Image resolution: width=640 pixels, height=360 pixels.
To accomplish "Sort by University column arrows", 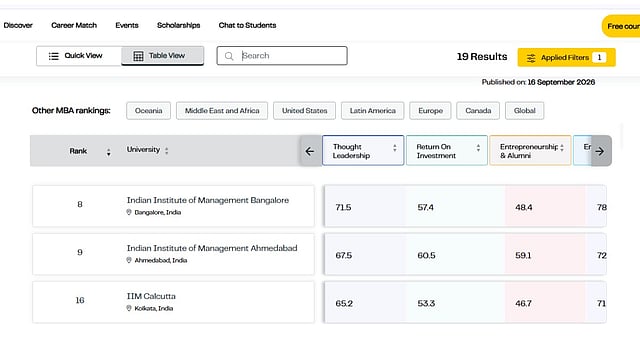I will [167, 151].
